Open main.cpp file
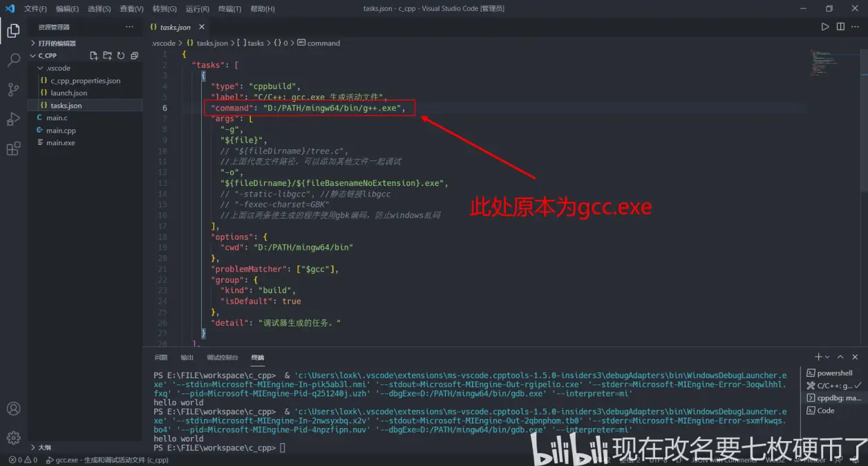 click(85, 131)
